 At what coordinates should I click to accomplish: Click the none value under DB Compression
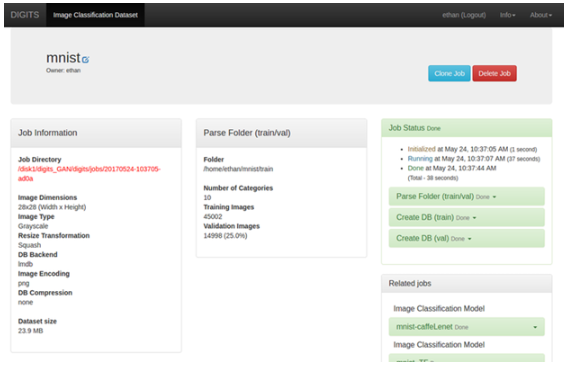click(x=25, y=302)
